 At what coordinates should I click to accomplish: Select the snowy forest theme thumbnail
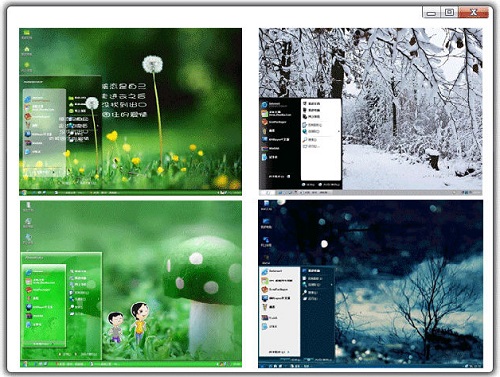(x=370, y=112)
